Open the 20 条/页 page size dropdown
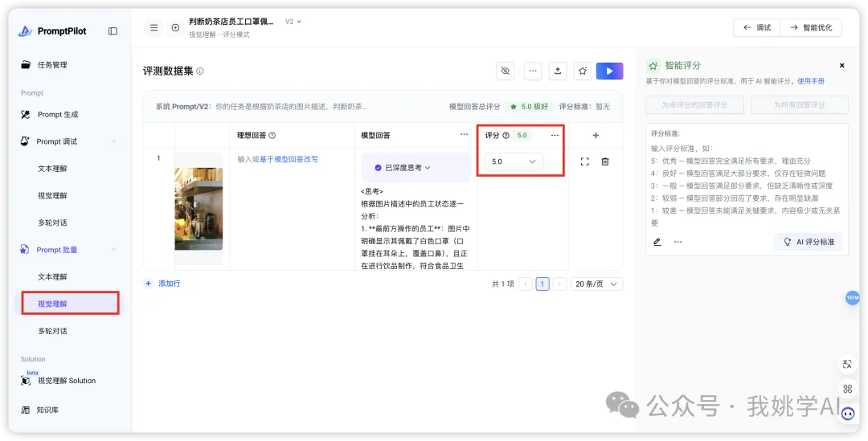Screen dimensions: 868x441 [x=597, y=284]
